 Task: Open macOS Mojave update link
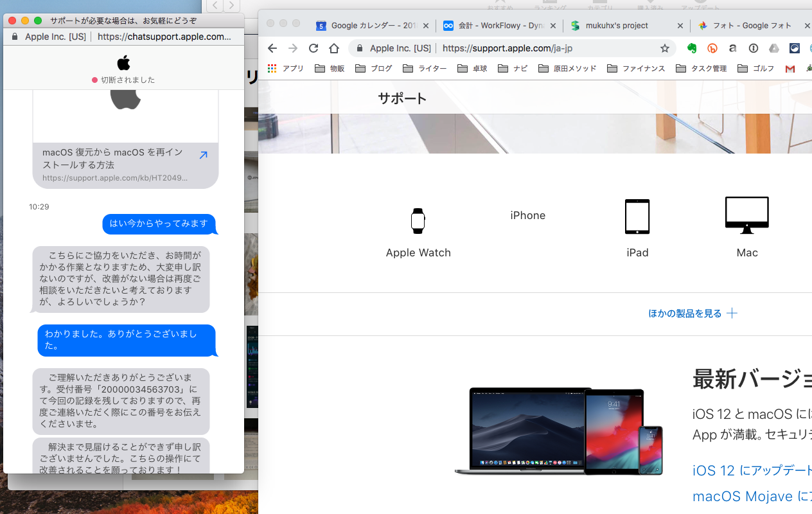coord(752,497)
